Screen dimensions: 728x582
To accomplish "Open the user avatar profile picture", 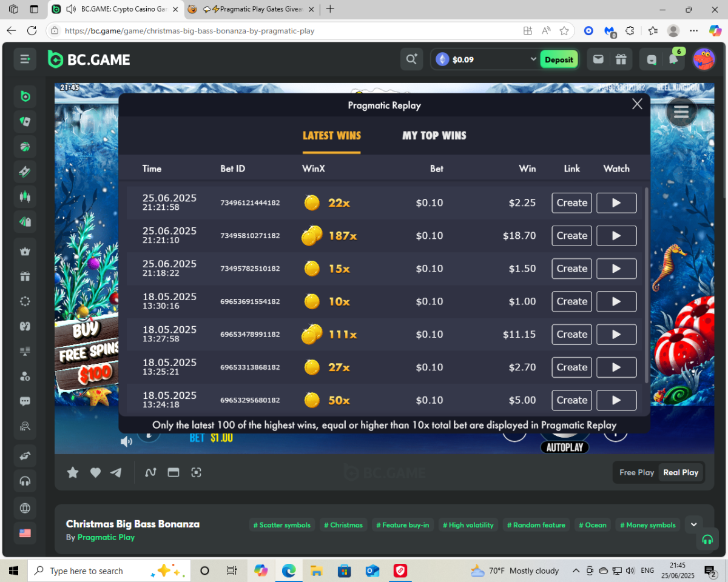I will click(704, 59).
